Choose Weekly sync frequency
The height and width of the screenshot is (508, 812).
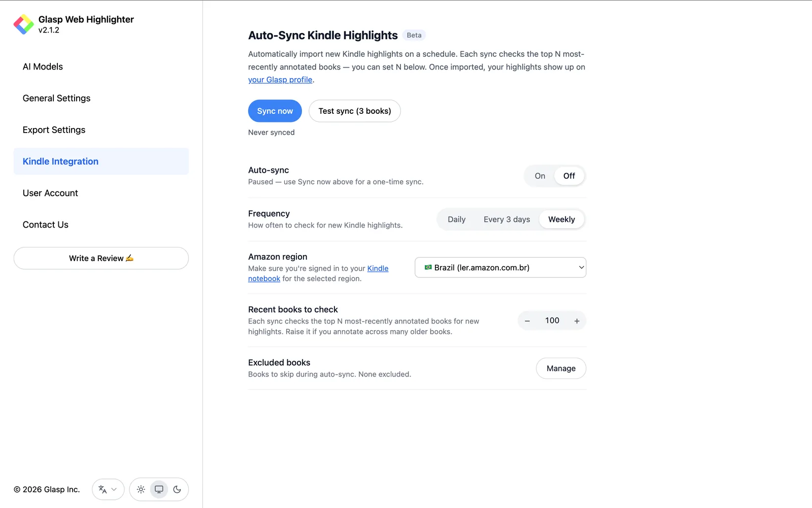[561, 219]
